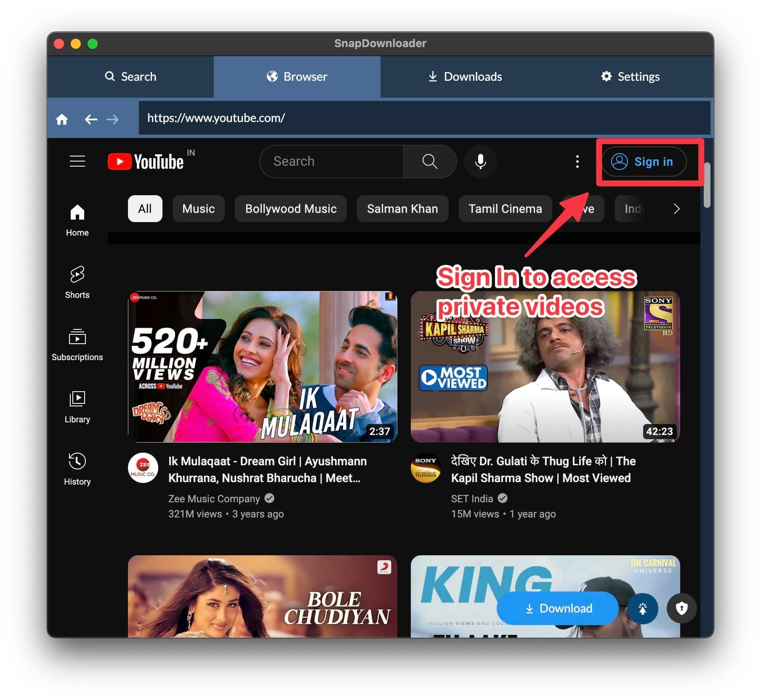The height and width of the screenshot is (700, 761).
Task: Open Shorts from the sidebar
Action: [x=77, y=275]
